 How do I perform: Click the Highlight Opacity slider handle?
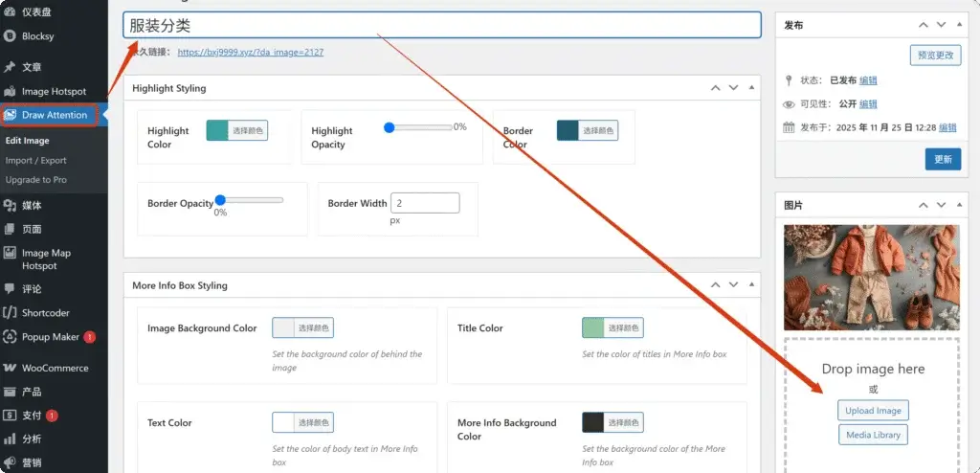(x=390, y=127)
